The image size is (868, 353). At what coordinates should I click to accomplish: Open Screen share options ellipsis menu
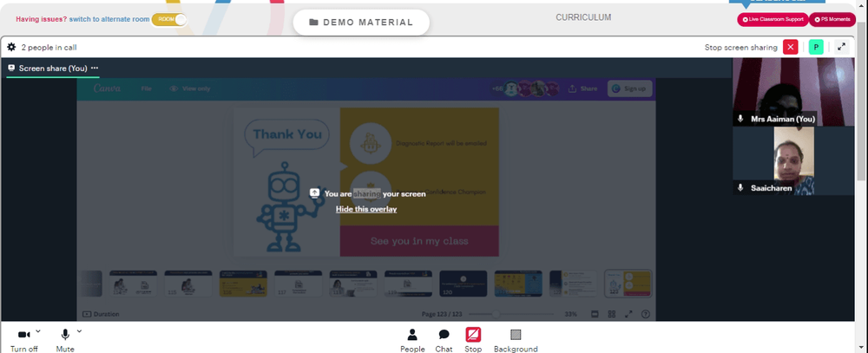coord(95,68)
